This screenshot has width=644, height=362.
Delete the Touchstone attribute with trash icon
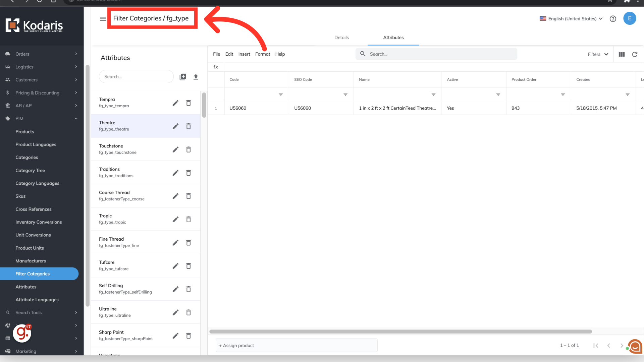tap(189, 149)
